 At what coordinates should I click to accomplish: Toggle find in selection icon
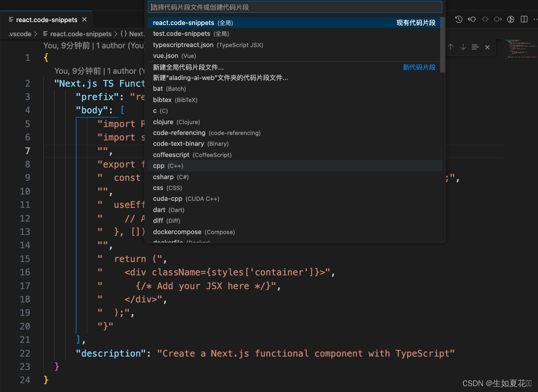tap(475, 47)
